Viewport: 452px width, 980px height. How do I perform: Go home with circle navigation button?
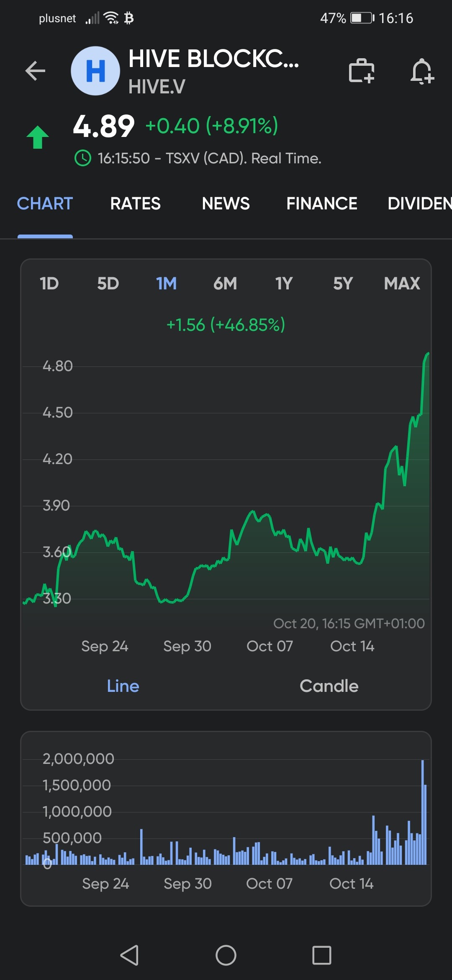pyautogui.click(x=226, y=955)
